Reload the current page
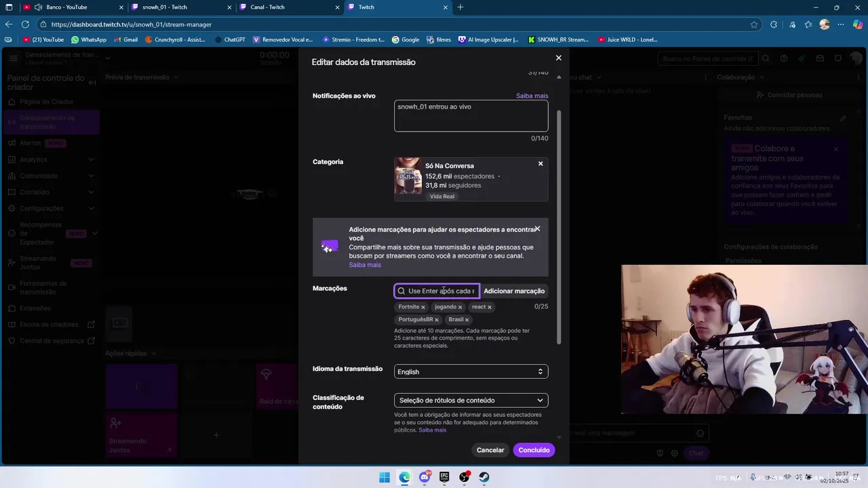868x488 pixels. 25,24
